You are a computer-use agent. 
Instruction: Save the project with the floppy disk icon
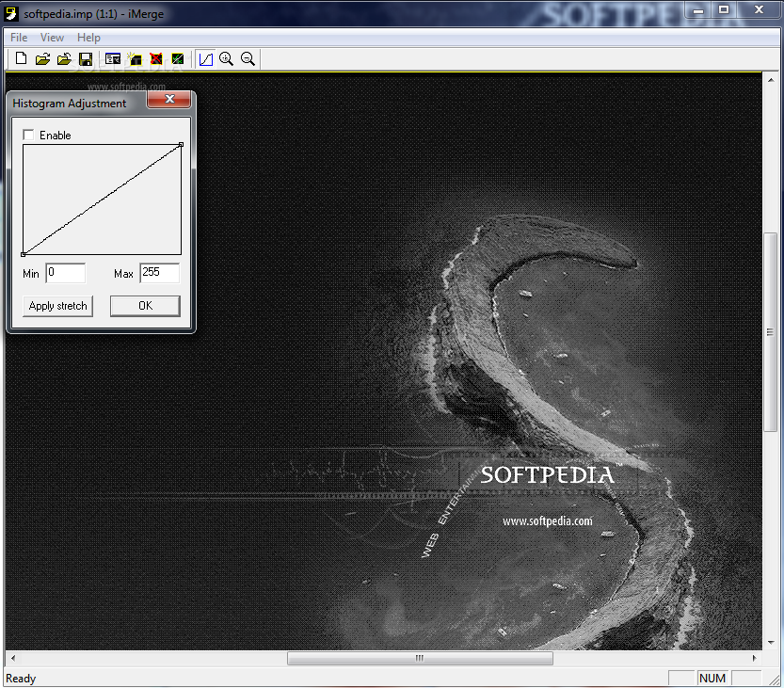86,59
